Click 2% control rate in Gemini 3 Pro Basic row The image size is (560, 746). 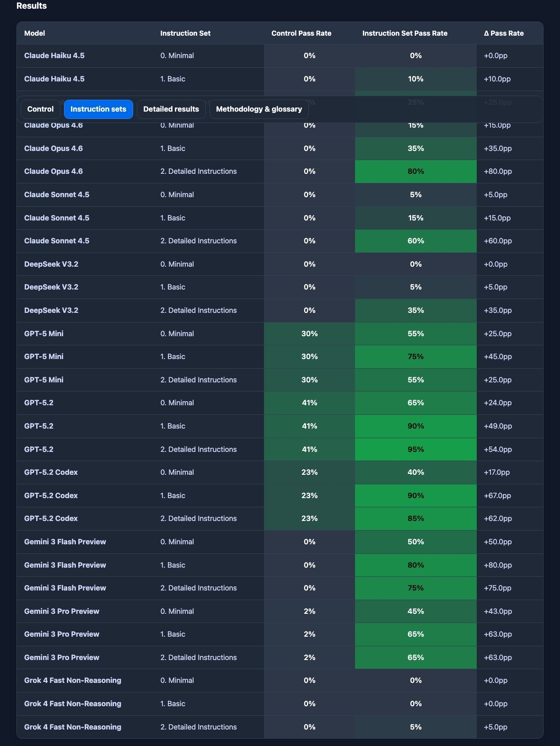[309, 634]
